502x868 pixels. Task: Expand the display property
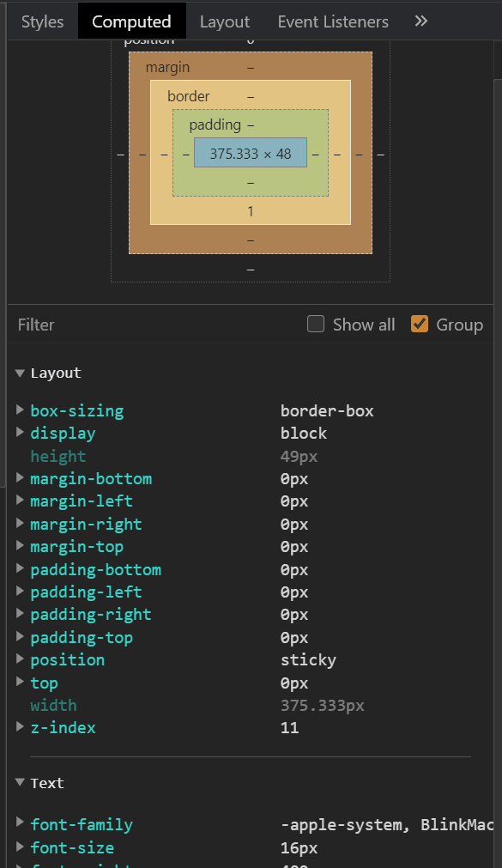pyautogui.click(x=20, y=433)
